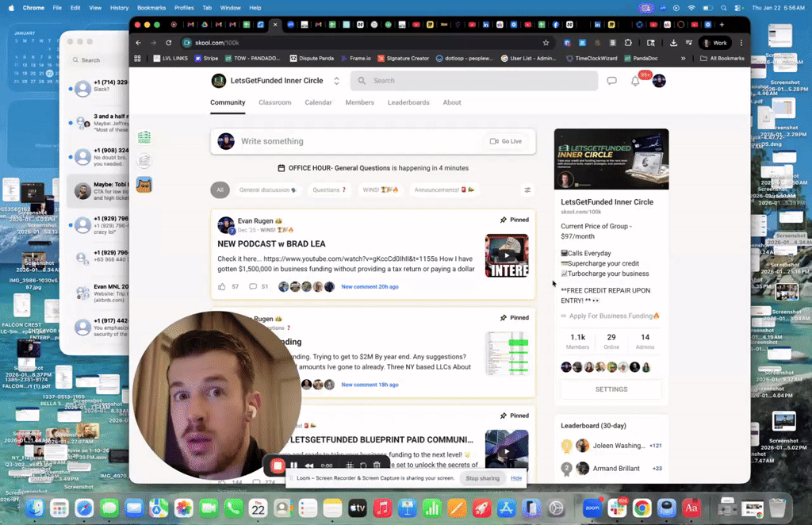Filter posts by Questions category
Image resolution: width=812 pixels, height=525 pixels.
coord(329,190)
